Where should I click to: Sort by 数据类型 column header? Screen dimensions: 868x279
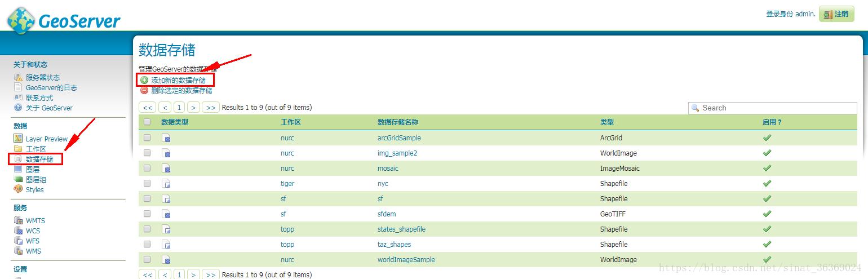point(175,122)
